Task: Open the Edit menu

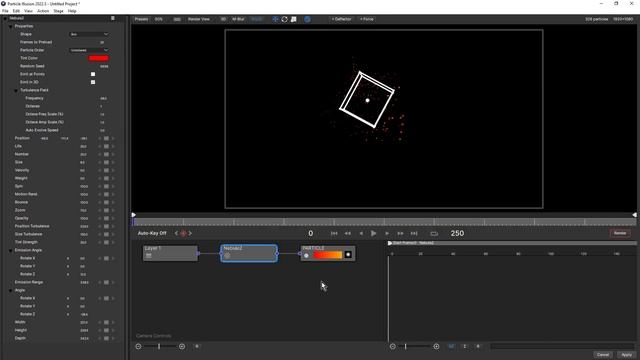Action: (x=16, y=11)
